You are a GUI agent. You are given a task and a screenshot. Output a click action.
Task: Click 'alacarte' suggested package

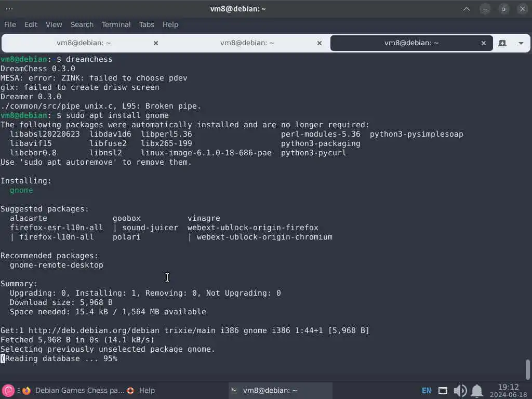pyautogui.click(x=29, y=218)
